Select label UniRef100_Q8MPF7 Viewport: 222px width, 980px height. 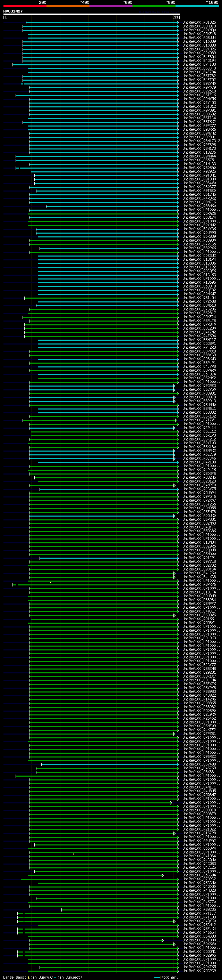click(x=199, y=604)
